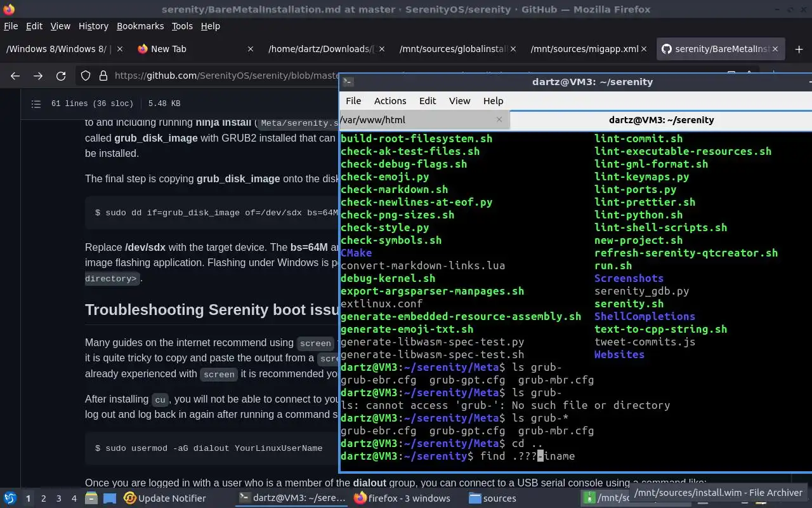Click the CMake directory in terminal listing
This screenshot has width=812, height=508.
tap(356, 253)
